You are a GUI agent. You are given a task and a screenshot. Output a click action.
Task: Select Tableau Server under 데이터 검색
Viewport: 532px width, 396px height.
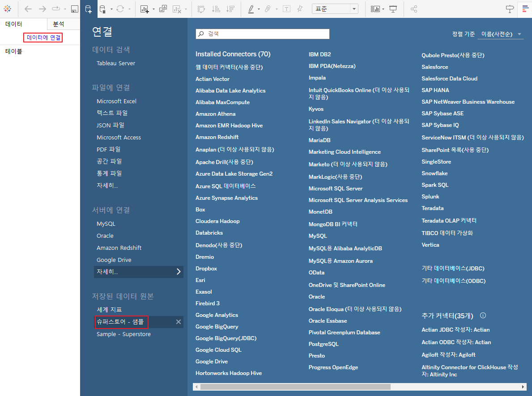(116, 63)
